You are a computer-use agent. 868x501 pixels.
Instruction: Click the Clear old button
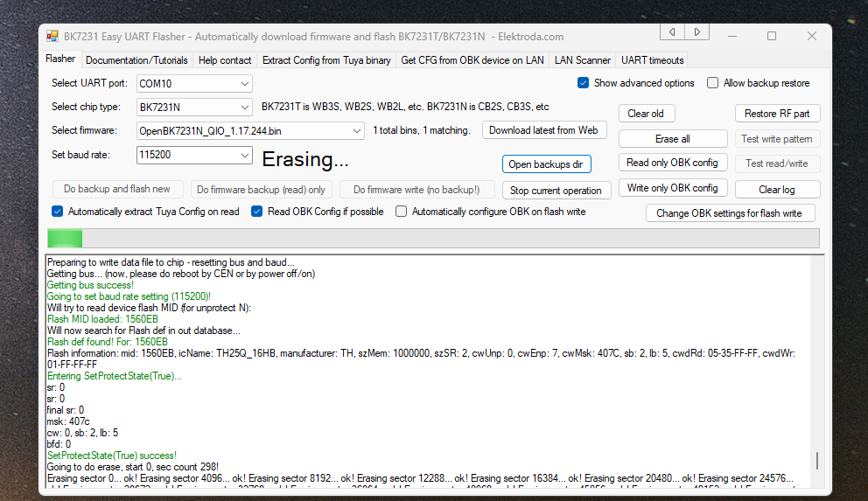646,114
